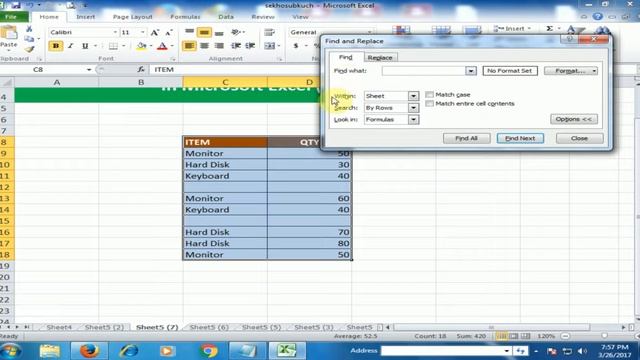Enable Match entire cell contents checkbox
This screenshot has width=640, height=360.
click(x=429, y=104)
